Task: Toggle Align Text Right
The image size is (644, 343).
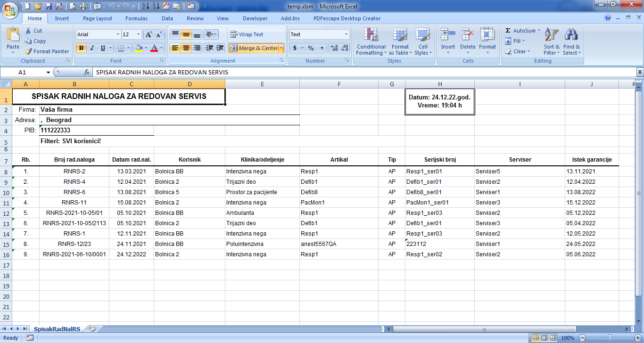Action: pyautogui.click(x=197, y=48)
